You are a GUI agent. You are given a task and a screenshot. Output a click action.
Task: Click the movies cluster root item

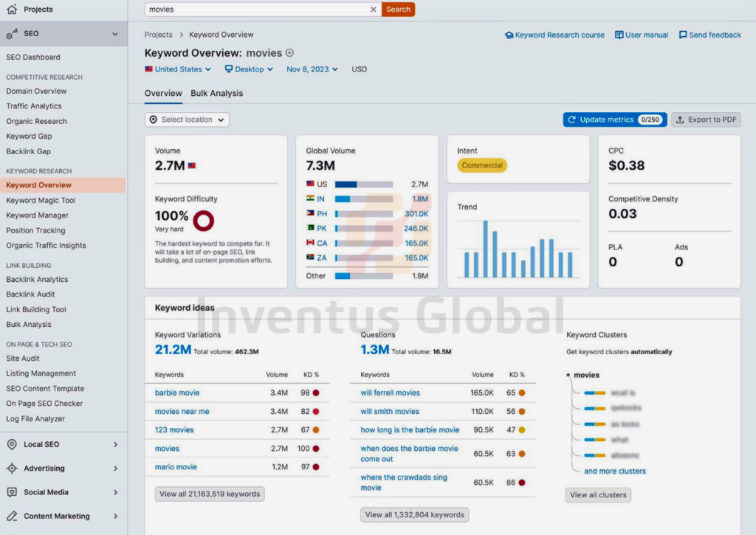586,375
